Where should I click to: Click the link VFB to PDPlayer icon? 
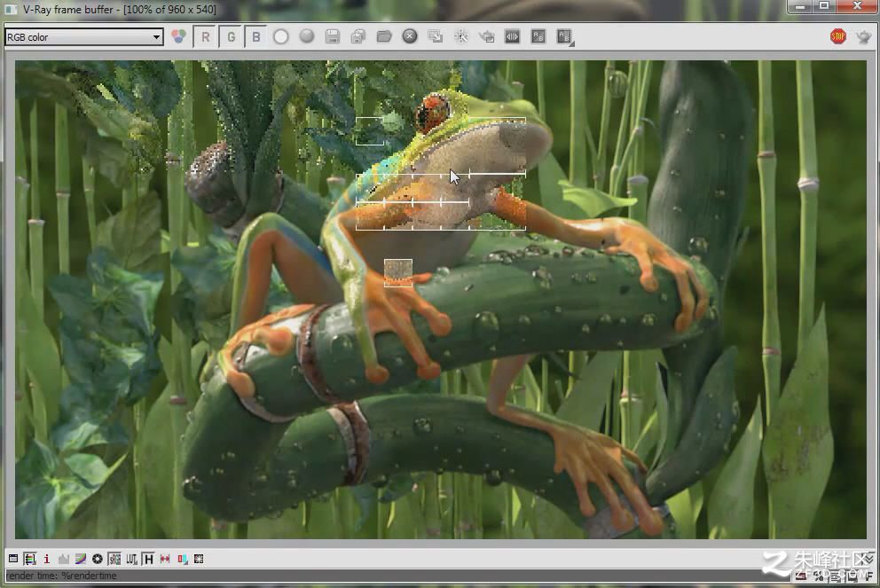(512, 37)
